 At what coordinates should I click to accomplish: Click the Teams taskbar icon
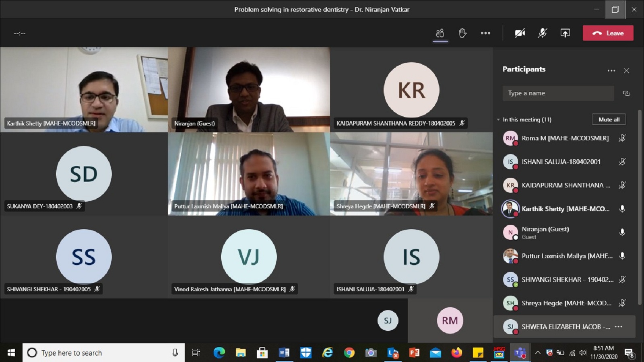pos(520,353)
